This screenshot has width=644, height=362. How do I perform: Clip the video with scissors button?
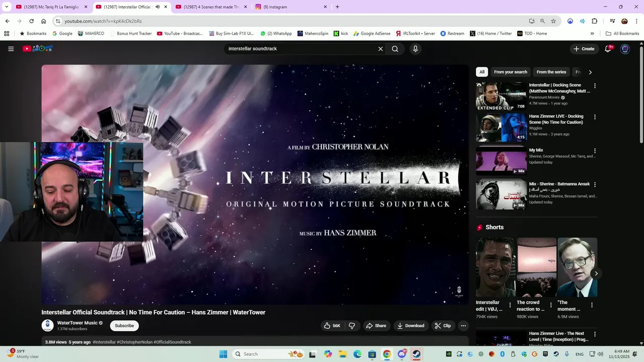(x=443, y=326)
